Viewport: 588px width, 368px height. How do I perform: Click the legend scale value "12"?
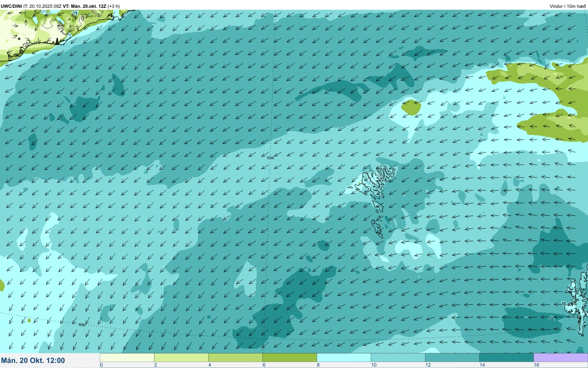coord(428,365)
